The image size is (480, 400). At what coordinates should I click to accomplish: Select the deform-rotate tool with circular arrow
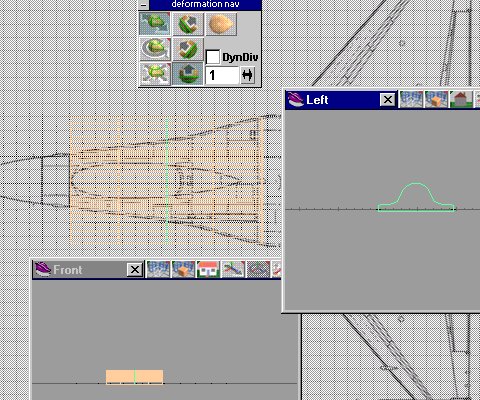[x=155, y=49]
